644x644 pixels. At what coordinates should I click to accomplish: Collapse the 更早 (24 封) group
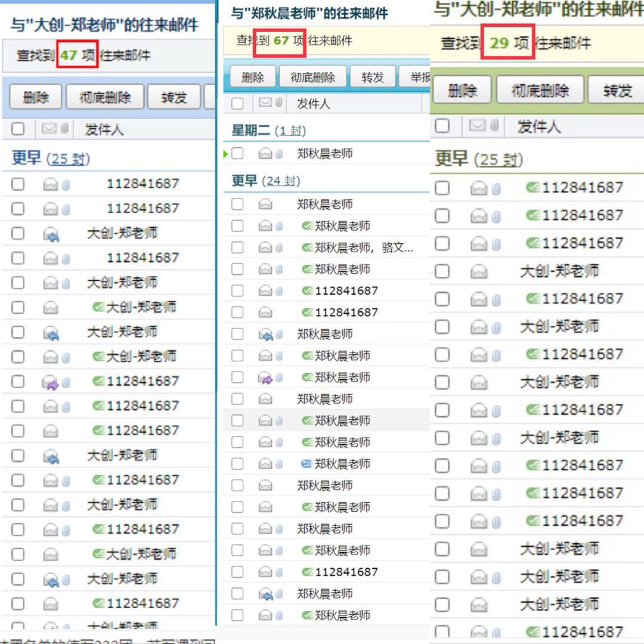coord(244,181)
